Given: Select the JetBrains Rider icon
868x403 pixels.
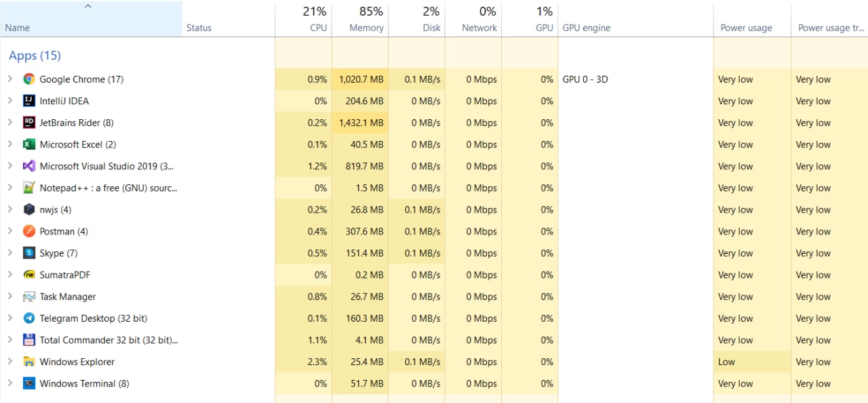Looking at the screenshot, I should [x=28, y=123].
